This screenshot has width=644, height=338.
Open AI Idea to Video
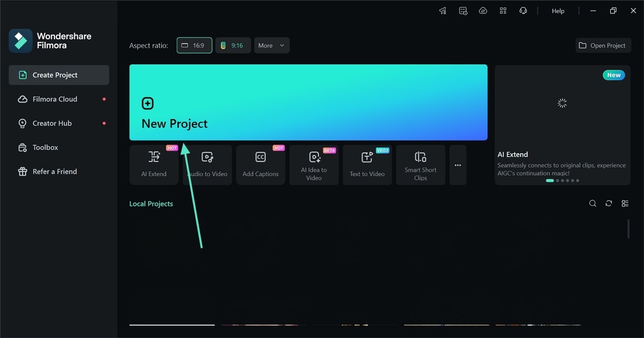(x=314, y=165)
